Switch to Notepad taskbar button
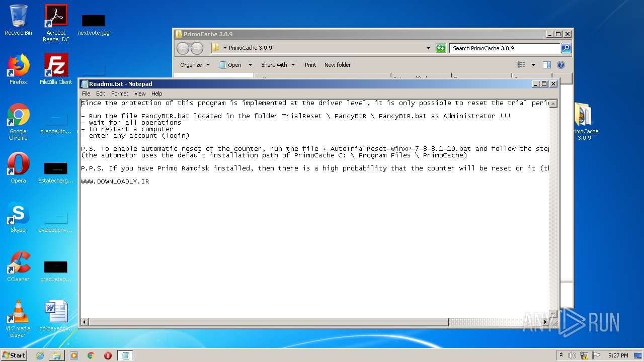 click(125, 355)
